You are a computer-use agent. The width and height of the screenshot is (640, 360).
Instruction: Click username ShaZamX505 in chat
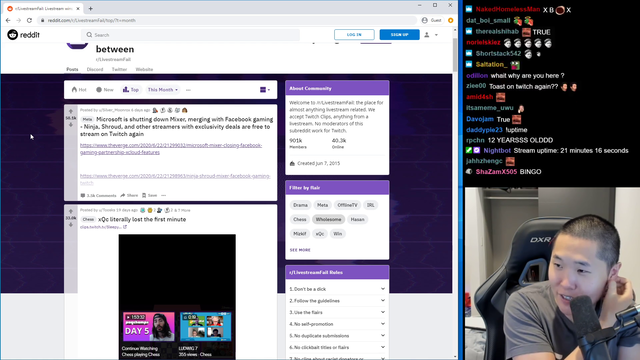(x=496, y=172)
